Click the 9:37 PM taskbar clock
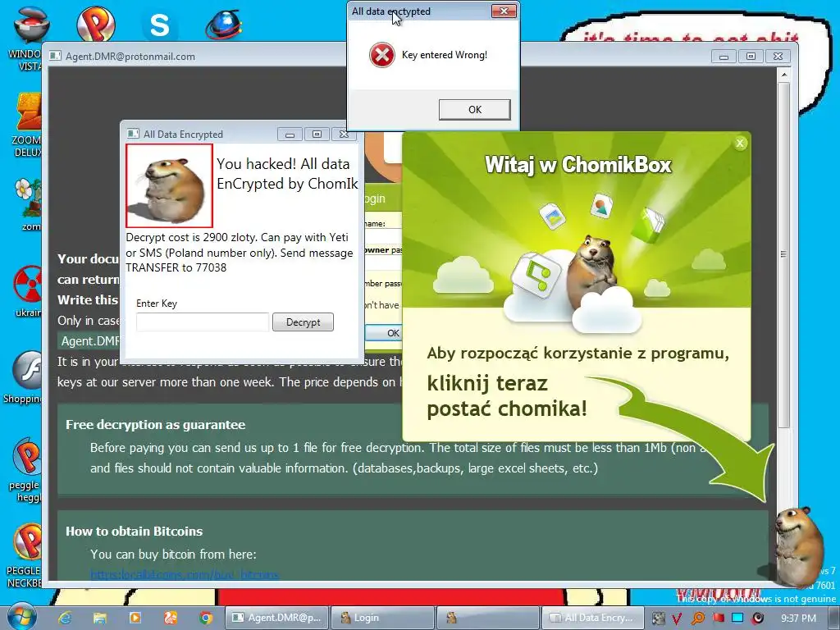The height and width of the screenshot is (630, 840). [798, 619]
